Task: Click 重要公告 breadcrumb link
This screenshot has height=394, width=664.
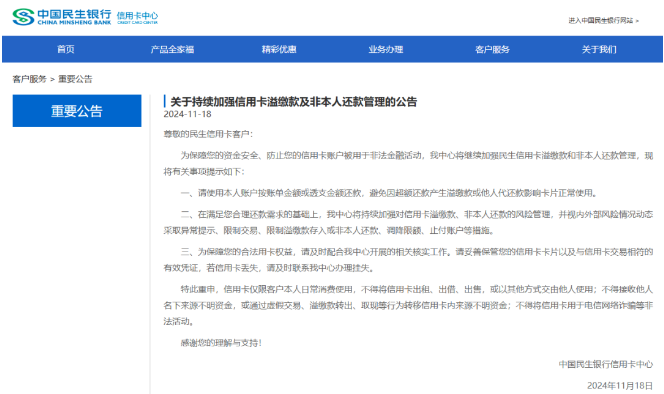Action: point(75,79)
